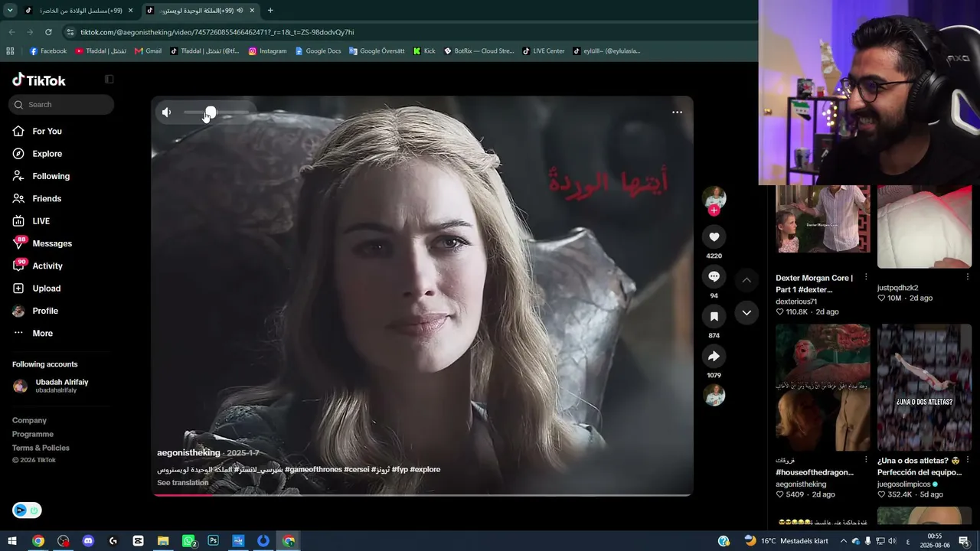This screenshot has height=551, width=980.
Task: Open options for Dexter Morgan Core video
Action: click(x=866, y=277)
